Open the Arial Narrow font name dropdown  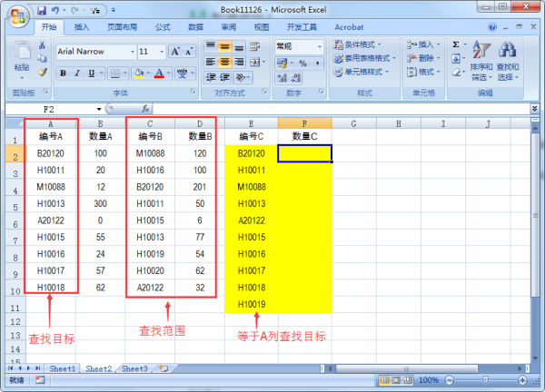(x=129, y=52)
